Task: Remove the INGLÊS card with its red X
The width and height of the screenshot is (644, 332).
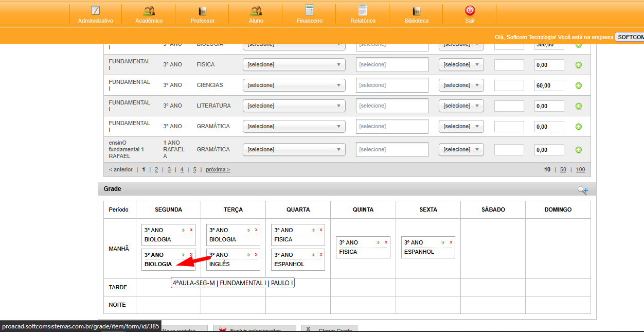Action: click(256, 255)
